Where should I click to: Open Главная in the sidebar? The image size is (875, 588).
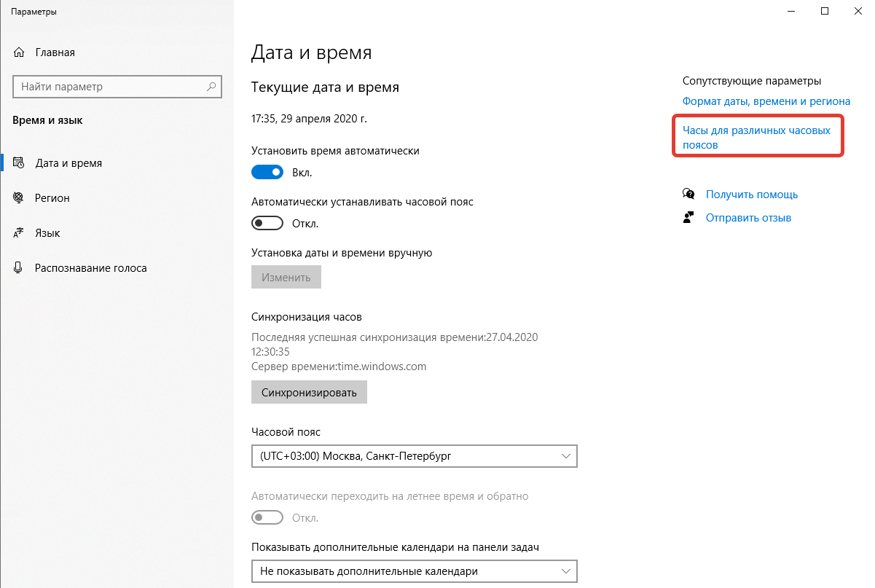(x=117, y=52)
